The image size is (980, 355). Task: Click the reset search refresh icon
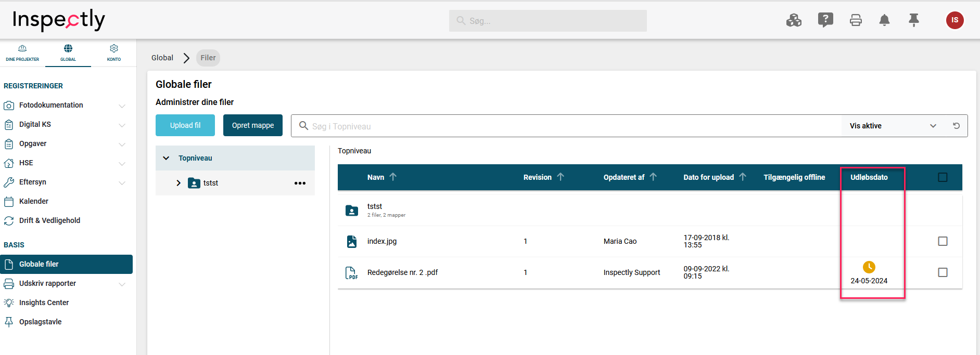[x=956, y=126]
